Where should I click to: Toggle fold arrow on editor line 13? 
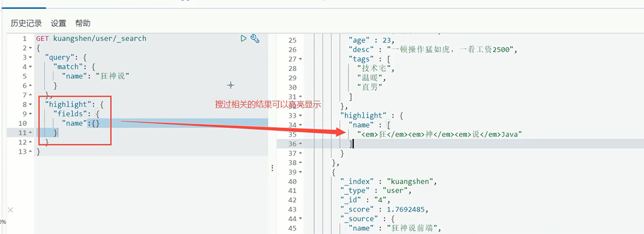point(30,151)
